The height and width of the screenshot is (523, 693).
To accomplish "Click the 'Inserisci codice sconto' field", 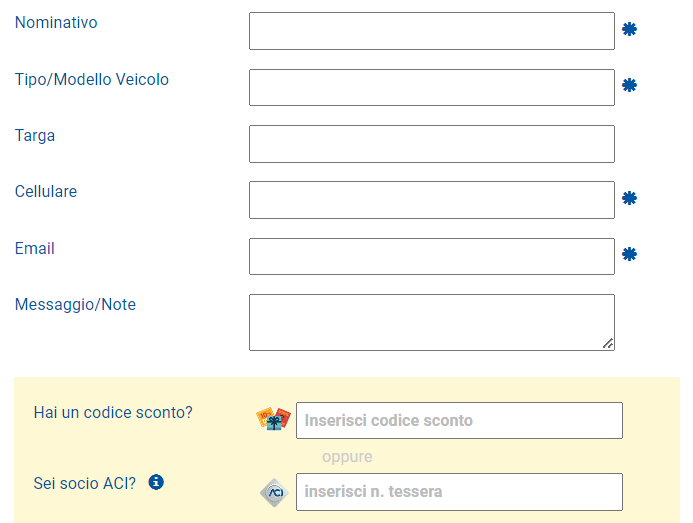I will [x=459, y=420].
